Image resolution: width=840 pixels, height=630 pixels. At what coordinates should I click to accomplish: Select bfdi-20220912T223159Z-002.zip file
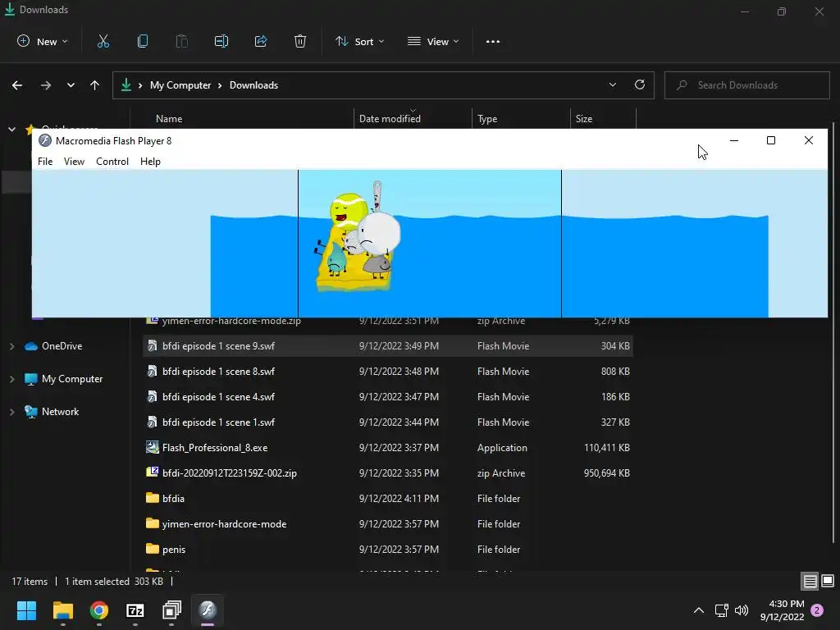point(388,473)
